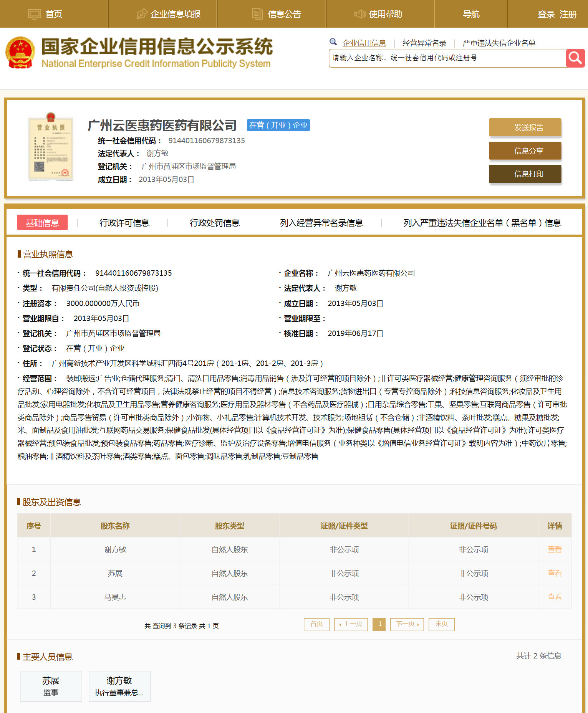588x713 pixels.
Task: Click the 注册 link
Action: pyautogui.click(x=568, y=15)
